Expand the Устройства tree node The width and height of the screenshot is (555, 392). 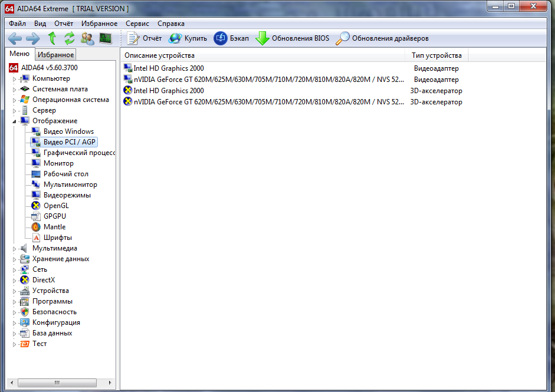[15, 291]
